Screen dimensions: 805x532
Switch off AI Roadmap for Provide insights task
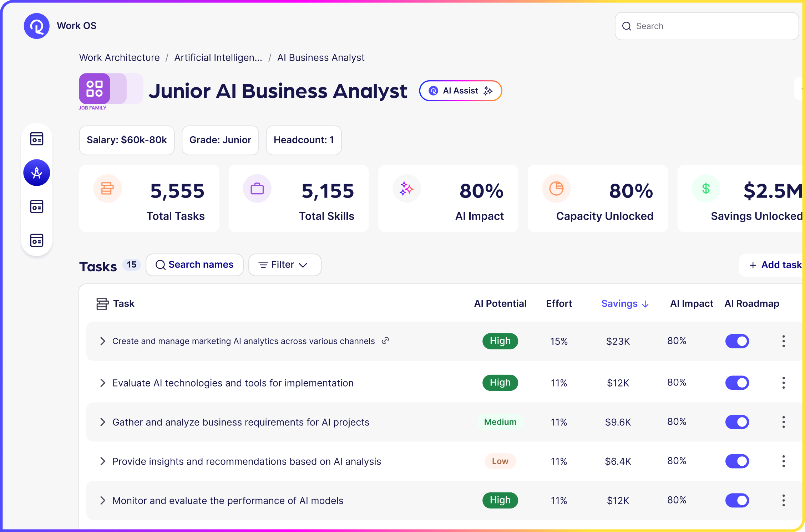[x=737, y=461]
